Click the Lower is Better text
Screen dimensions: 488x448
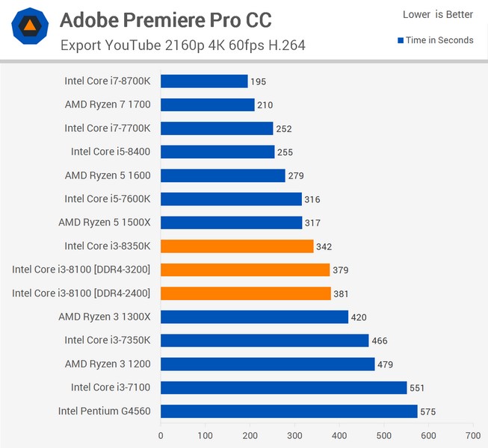[x=438, y=15]
